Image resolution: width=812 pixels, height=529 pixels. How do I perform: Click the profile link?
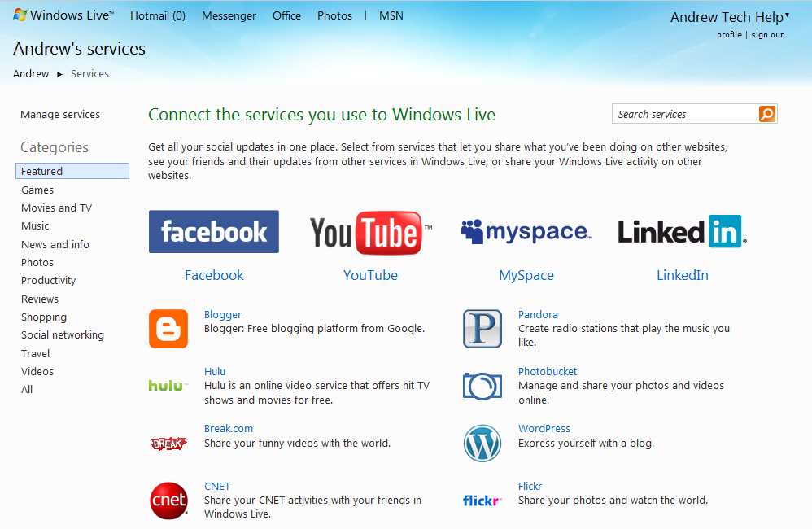pyautogui.click(x=729, y=35)
